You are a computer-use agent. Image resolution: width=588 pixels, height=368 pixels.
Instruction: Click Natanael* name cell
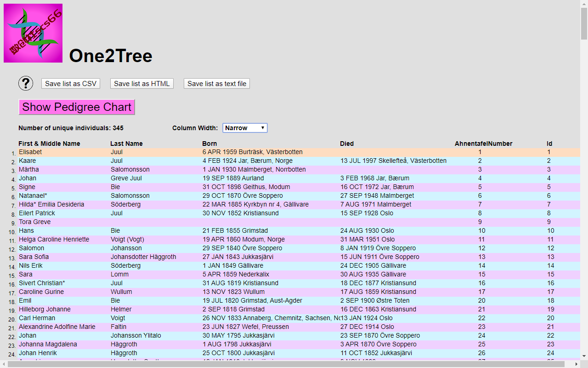33,195
